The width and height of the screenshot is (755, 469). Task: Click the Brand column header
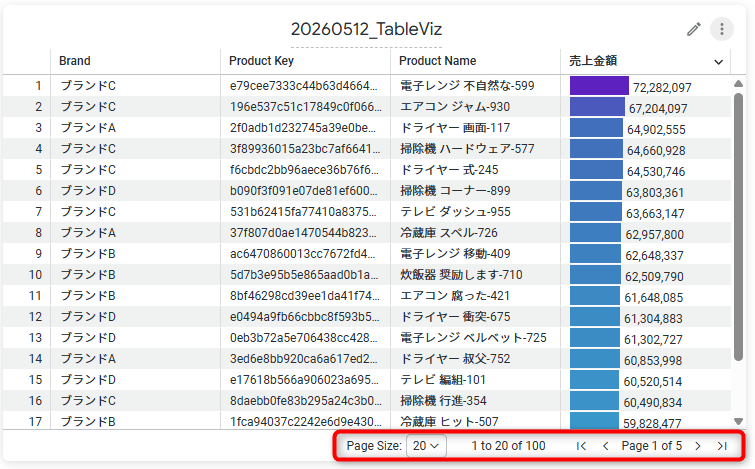pyautogui.click(x=75, y=61)
